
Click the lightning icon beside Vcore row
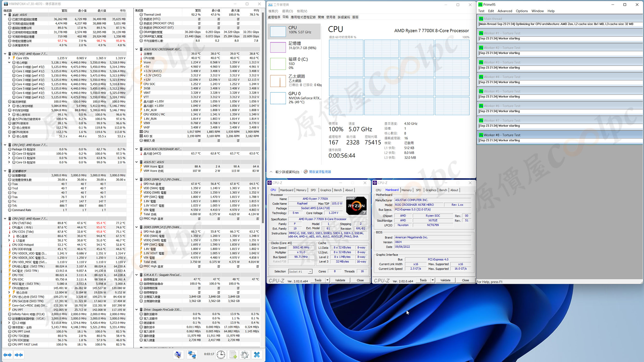pyautogui.click(x=141, y=62)
